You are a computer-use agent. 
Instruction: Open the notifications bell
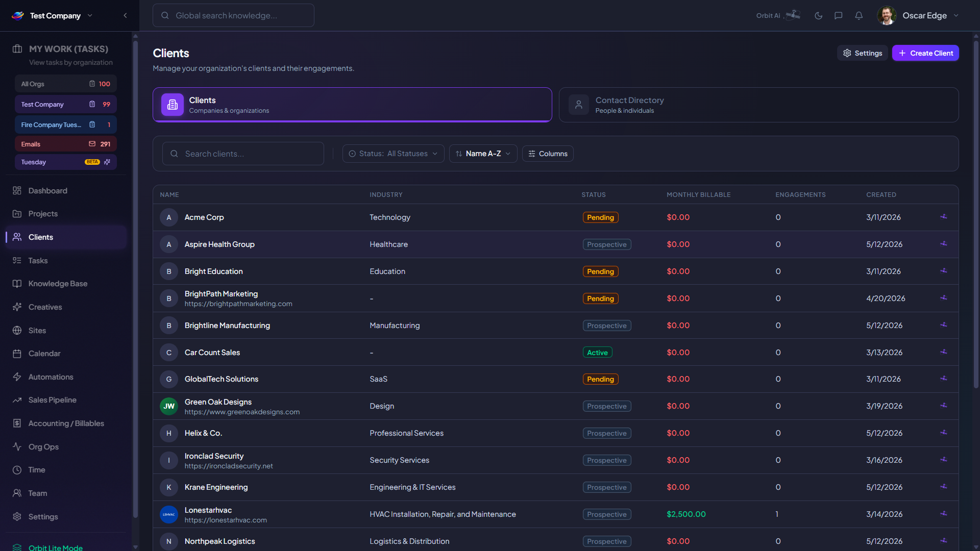859,15
